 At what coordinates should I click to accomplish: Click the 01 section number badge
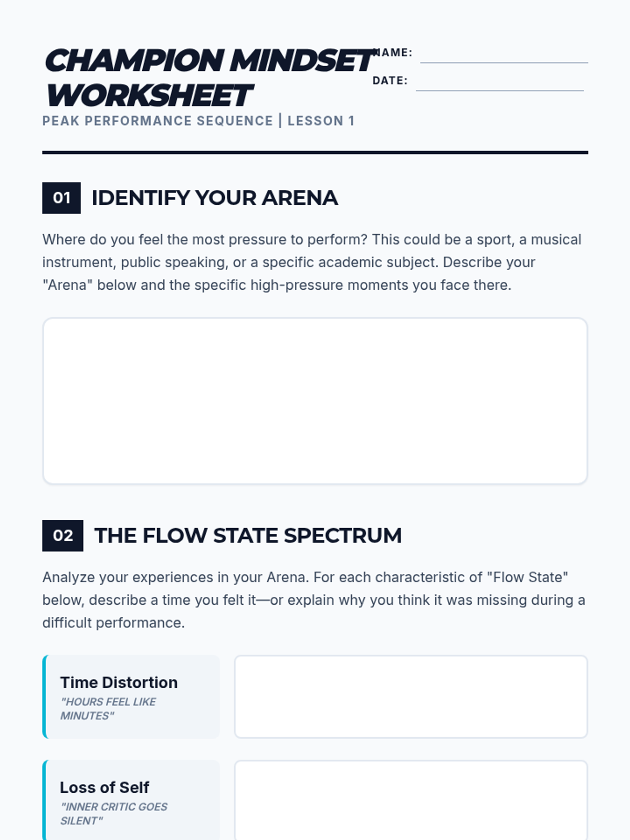point(61,198)
